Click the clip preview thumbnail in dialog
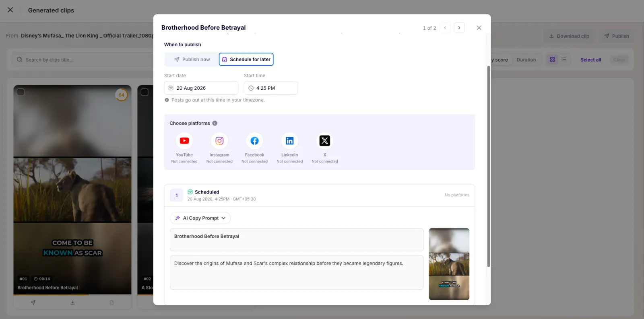 [x=449, y=264]
